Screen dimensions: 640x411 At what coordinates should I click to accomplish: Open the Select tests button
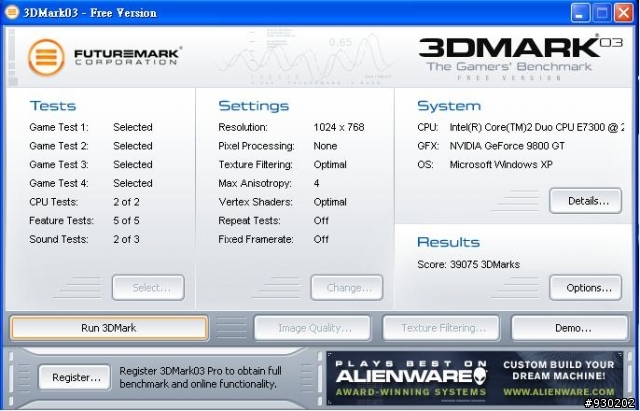148,288
